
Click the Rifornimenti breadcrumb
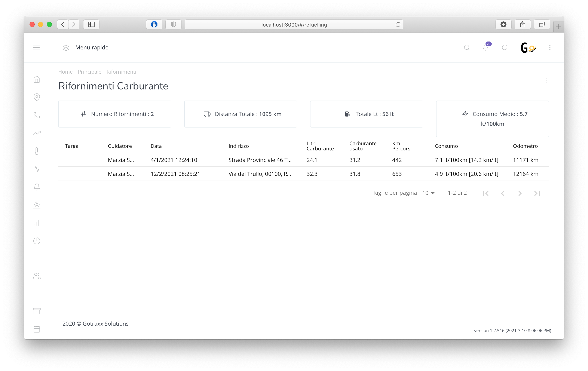(x=121, y=72)
